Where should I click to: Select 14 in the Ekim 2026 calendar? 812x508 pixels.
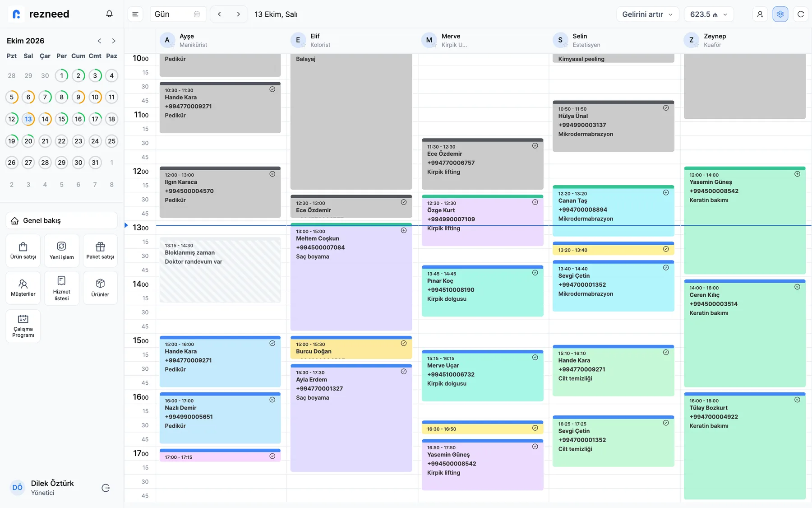point(45,119)
